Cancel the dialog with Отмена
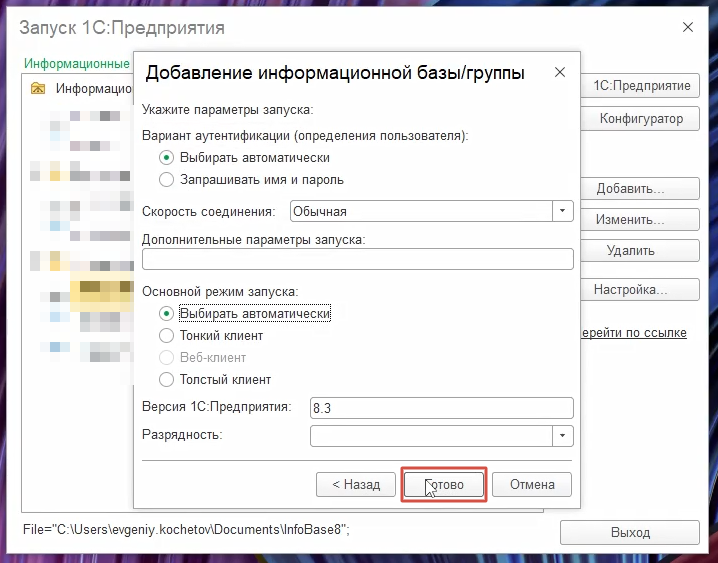 tap(532, 485)
